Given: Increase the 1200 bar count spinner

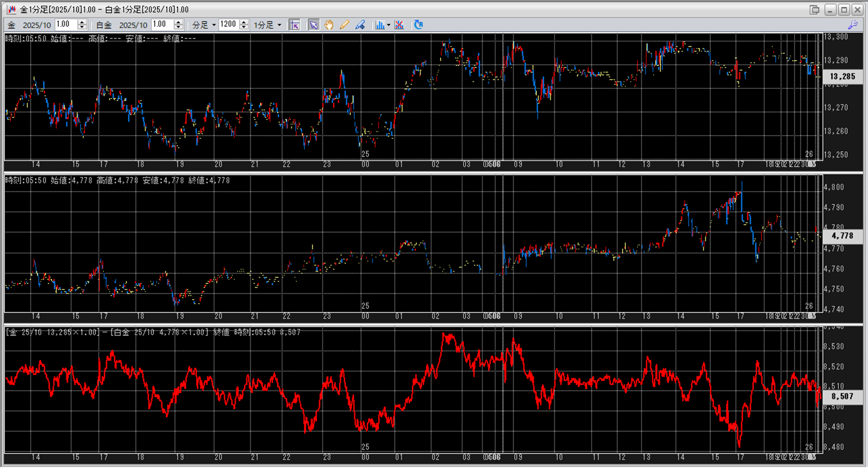Looking at the screenshot, I should click(x=244, y=22).
